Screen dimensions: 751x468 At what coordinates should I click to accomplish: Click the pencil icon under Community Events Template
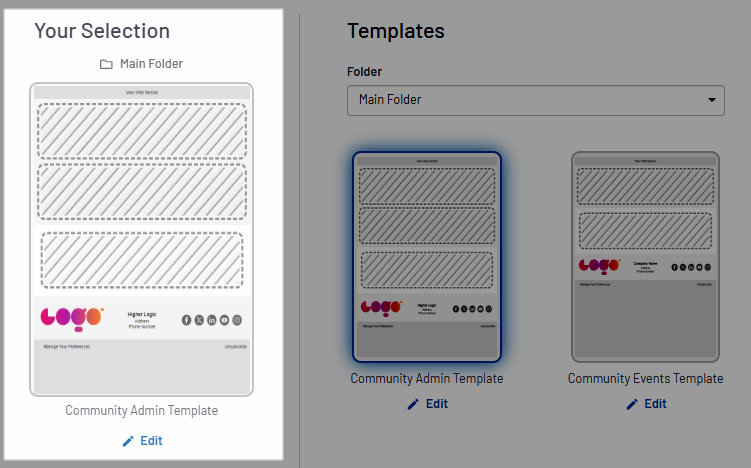631,404
